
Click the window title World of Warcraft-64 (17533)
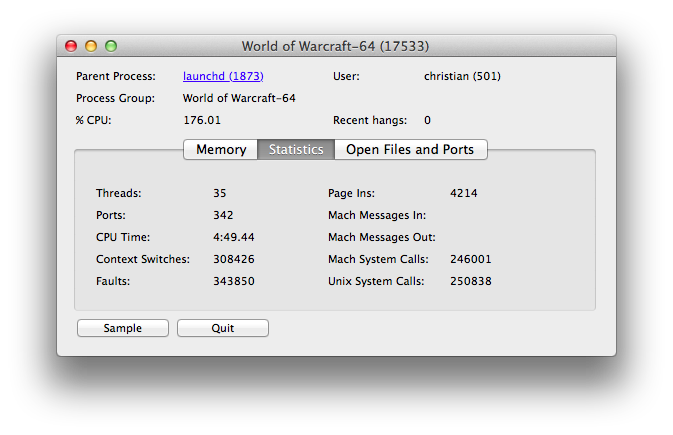336,46
